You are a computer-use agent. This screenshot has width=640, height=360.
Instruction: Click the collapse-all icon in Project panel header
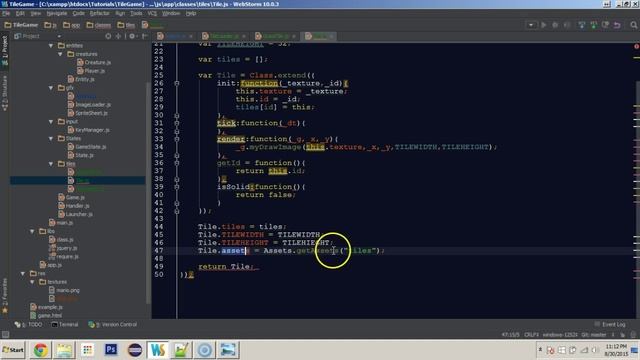[x=118, y=36]
